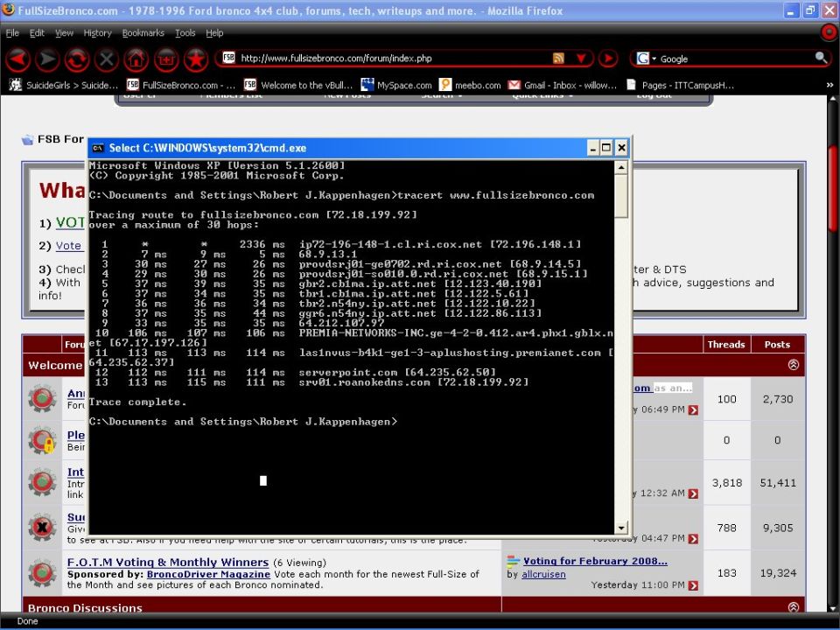
Task: Open the SuicideGirls bookmark
Action: click(x=64, y=85)
